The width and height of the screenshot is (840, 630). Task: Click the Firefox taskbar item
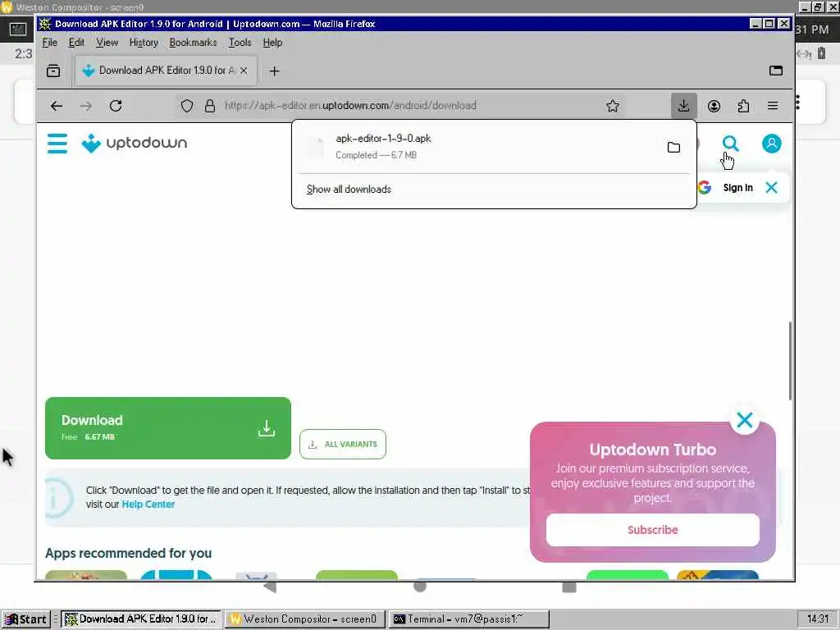(140, 619)
